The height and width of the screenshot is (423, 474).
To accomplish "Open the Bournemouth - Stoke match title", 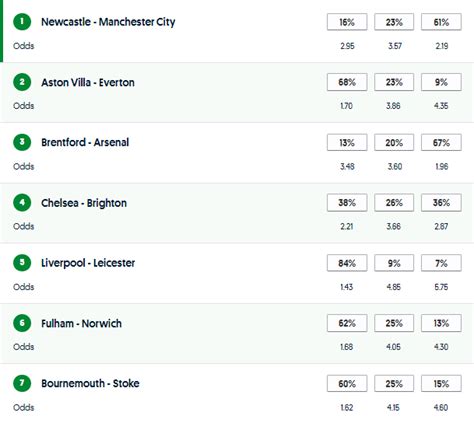I will (x=90, y=383).
